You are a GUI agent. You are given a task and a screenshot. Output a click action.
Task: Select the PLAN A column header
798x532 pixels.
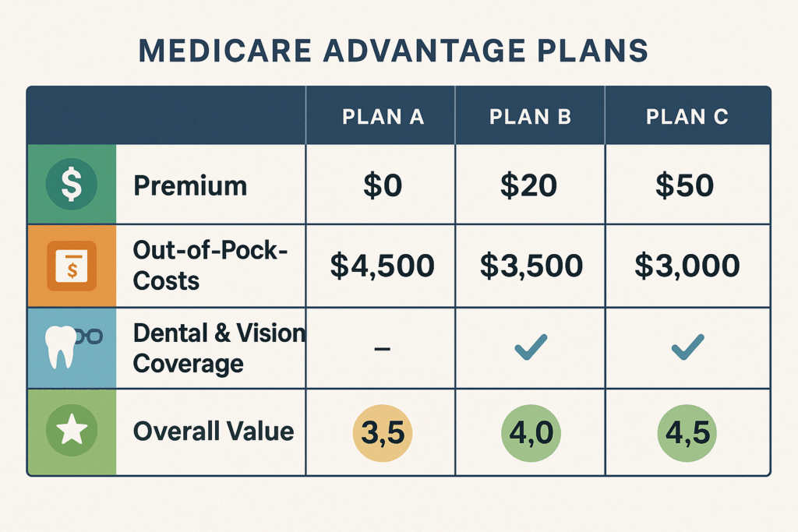click(383, 117)
